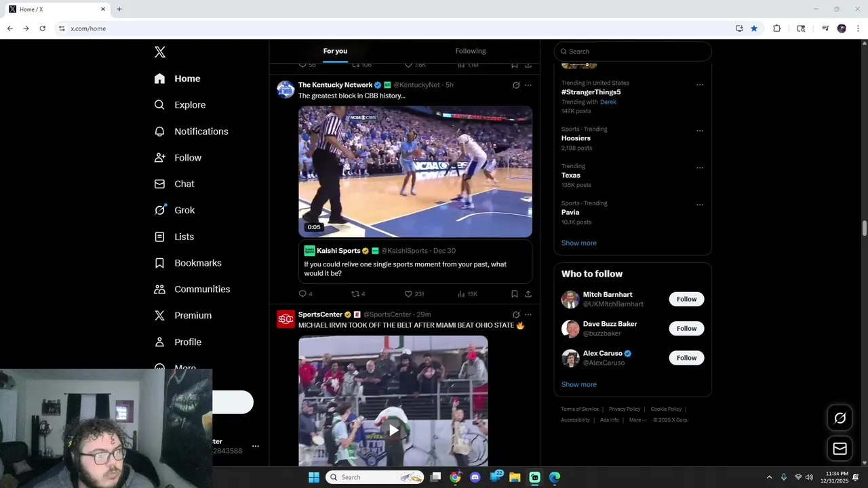
Task: Open a new browser tab
Action: tap(119, 9)
